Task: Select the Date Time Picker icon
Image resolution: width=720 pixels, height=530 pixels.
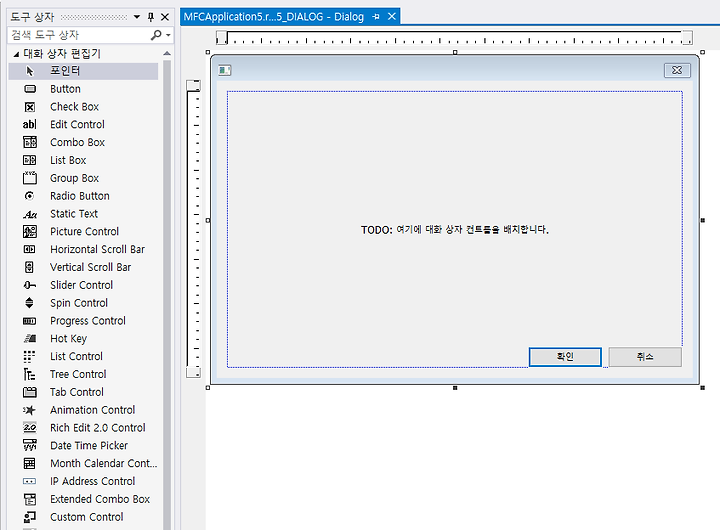Action: pos(30,445)
